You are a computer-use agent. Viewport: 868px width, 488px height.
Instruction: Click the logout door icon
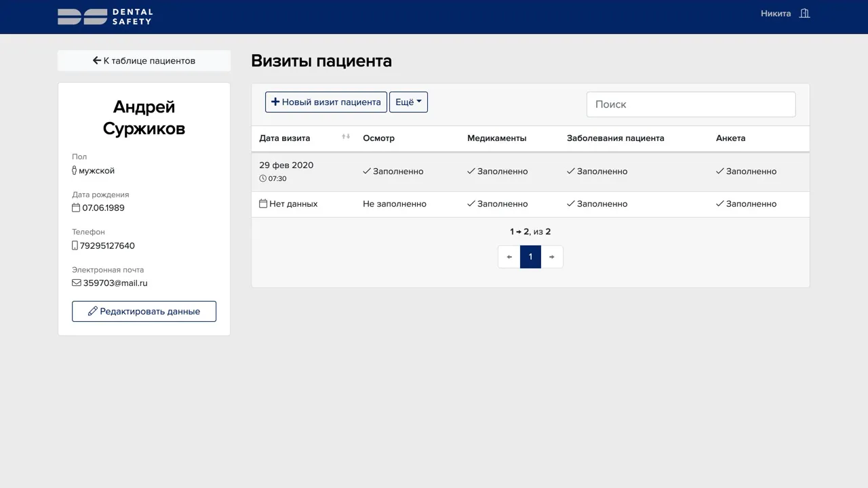[804, 13]
